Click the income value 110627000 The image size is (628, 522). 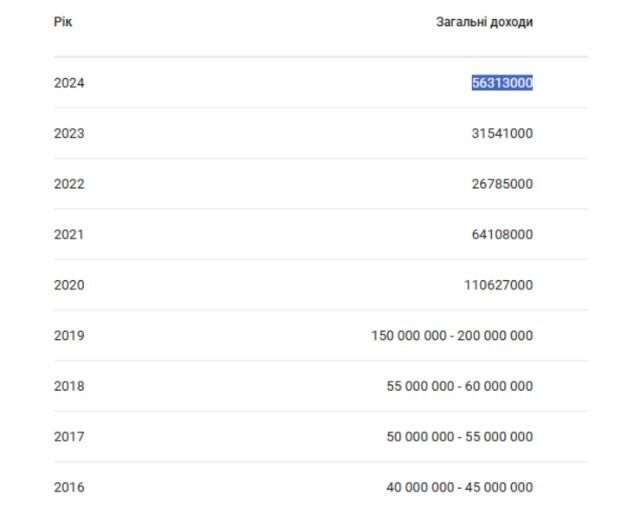[498, 285]
